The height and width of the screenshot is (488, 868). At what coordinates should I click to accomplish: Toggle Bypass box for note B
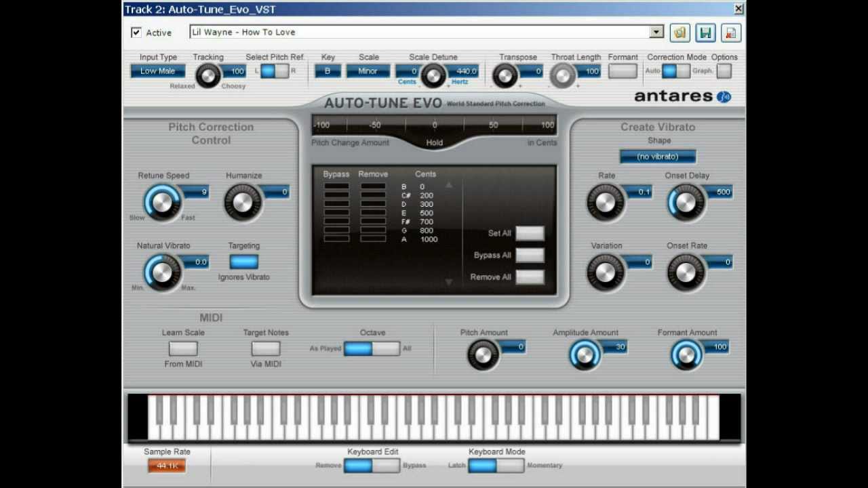336,186
